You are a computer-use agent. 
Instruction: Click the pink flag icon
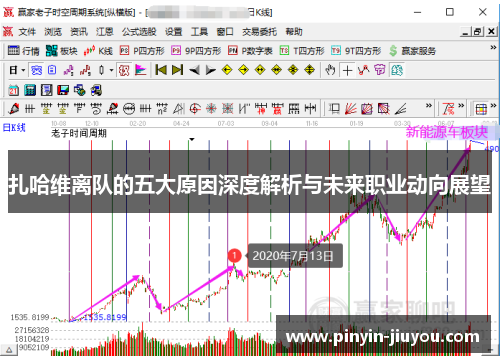pyautogui.click(x=141, y=70)
